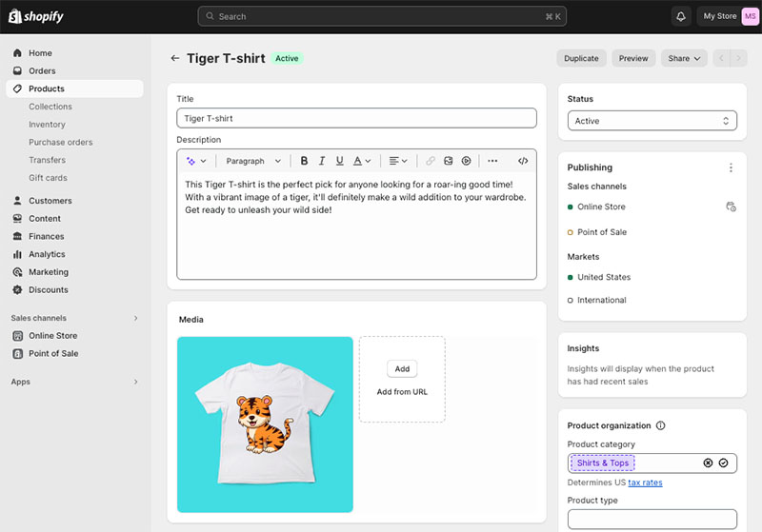Viewport: 762px width, 532px height.
Task: Open more formatting options ellipsis
Action: pos(492,161)
